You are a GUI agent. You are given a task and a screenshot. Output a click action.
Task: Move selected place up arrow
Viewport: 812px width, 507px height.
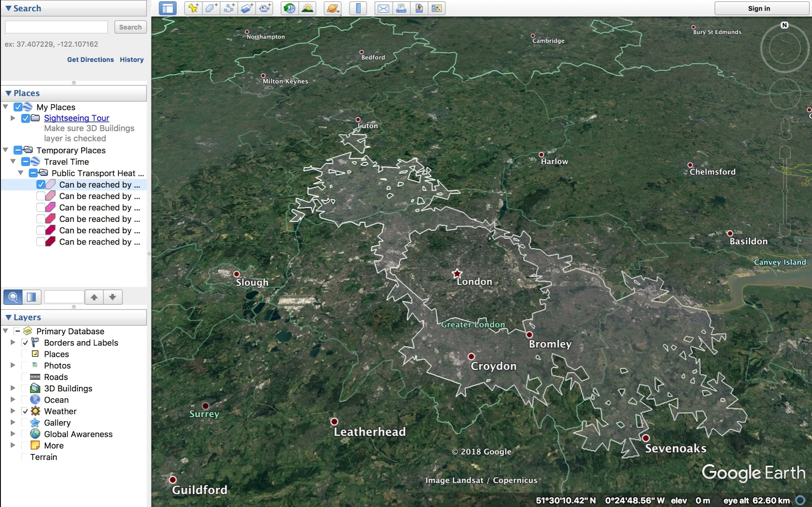[x=94, y=297]
